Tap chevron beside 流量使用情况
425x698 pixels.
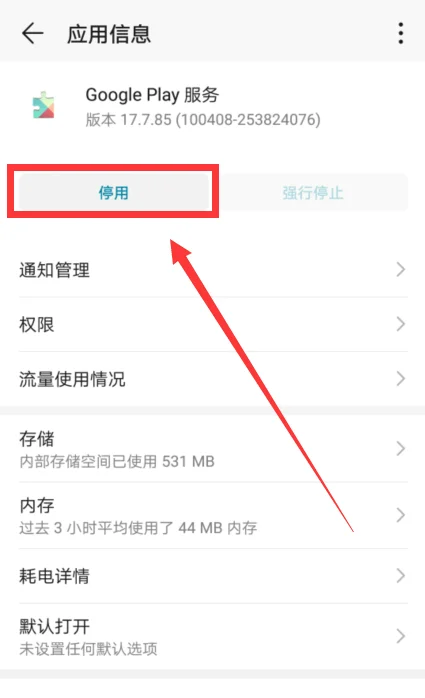[401, 379]
